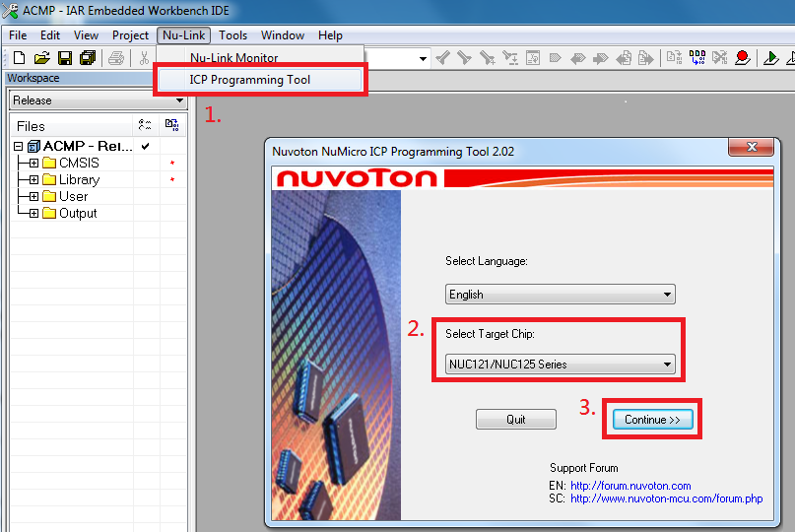Click the New Document toolbar icon
Screen dimensions: 795x532
[19, 58]
